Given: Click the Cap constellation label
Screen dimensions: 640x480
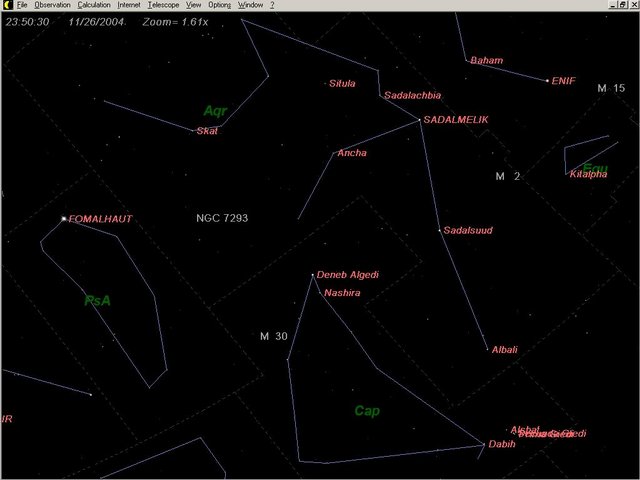Looking at the screenshot, I should point(367,411).
